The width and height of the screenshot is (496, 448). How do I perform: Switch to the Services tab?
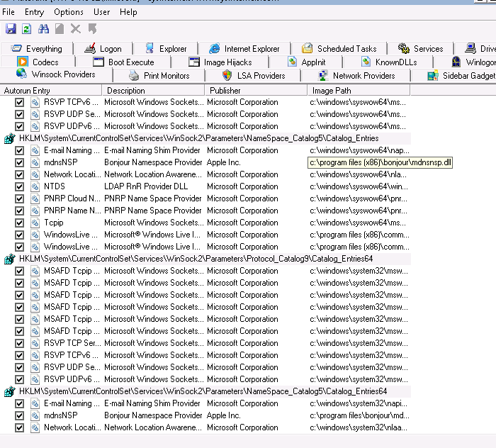pos(421,49)
